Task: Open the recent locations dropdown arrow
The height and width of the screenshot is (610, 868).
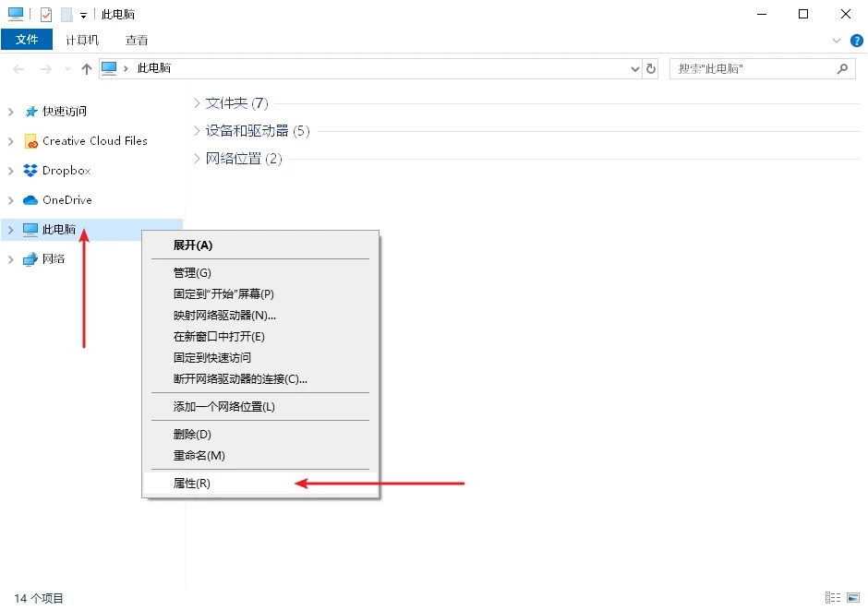Action: (x=67, y=69)
